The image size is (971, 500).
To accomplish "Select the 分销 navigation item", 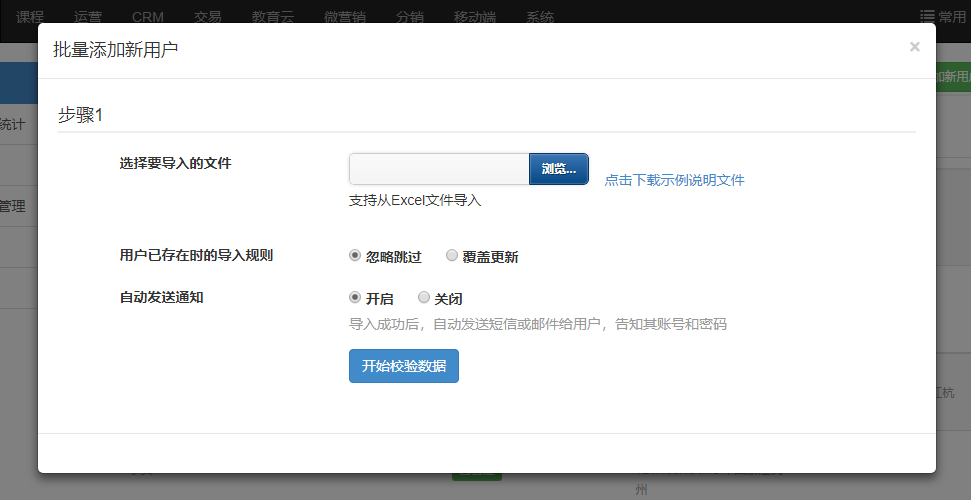I will click(x=410, y=17).
